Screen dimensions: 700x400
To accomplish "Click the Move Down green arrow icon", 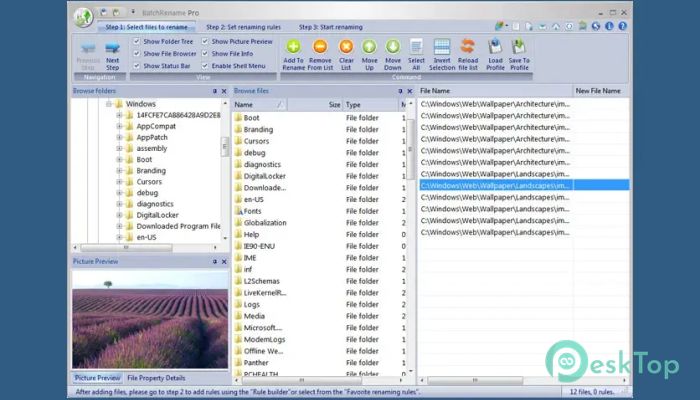I will tap(393, 47).
